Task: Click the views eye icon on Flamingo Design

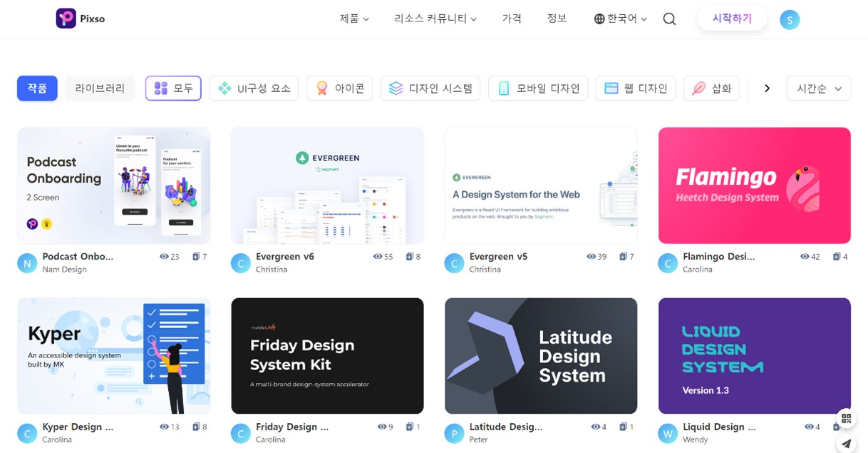Action: point(805,257)
